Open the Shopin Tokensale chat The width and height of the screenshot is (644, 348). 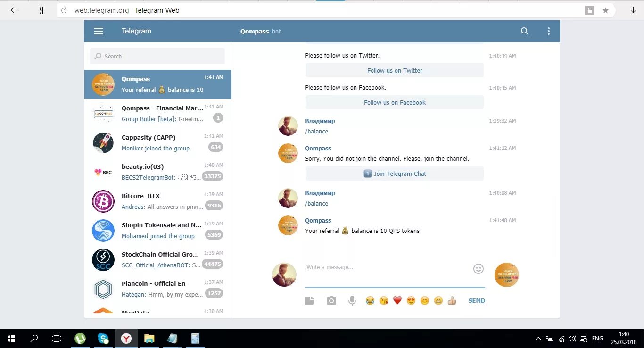pyautogui.click(x=158, y=231)
